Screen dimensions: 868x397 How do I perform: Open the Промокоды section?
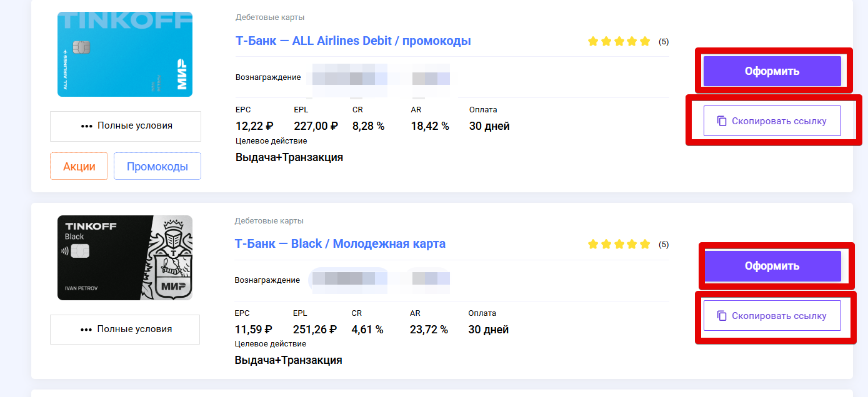point(157,167)
